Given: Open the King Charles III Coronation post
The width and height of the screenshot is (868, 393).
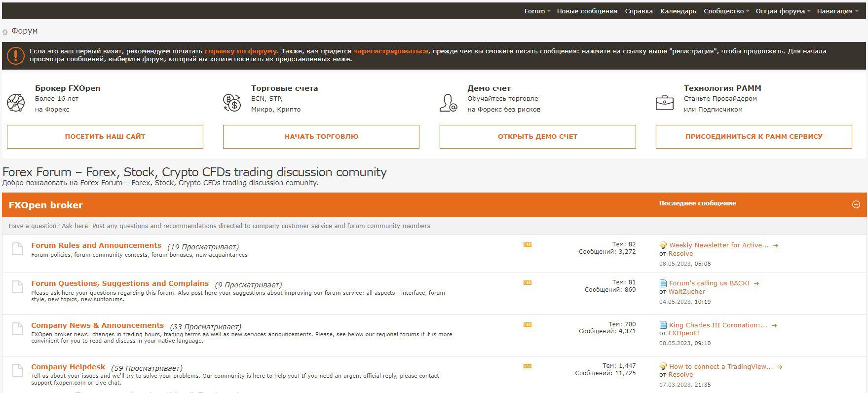Looking at the screenshot, I should click(x=718, y=325).
